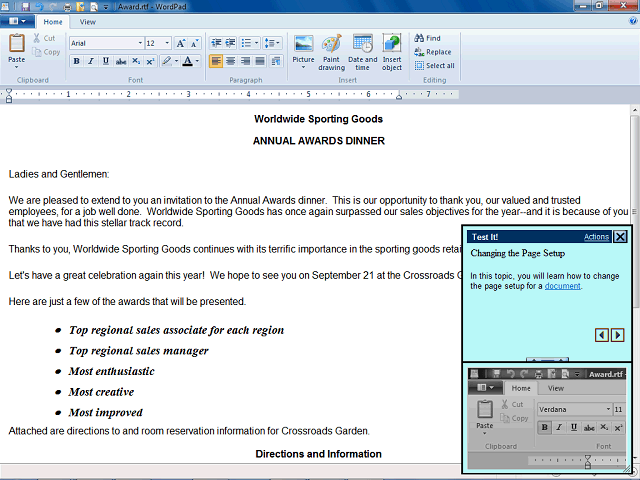Click the WordPad preview thumbnail in Test It! panel
This screenshot has width=640, height=480.
547,418
